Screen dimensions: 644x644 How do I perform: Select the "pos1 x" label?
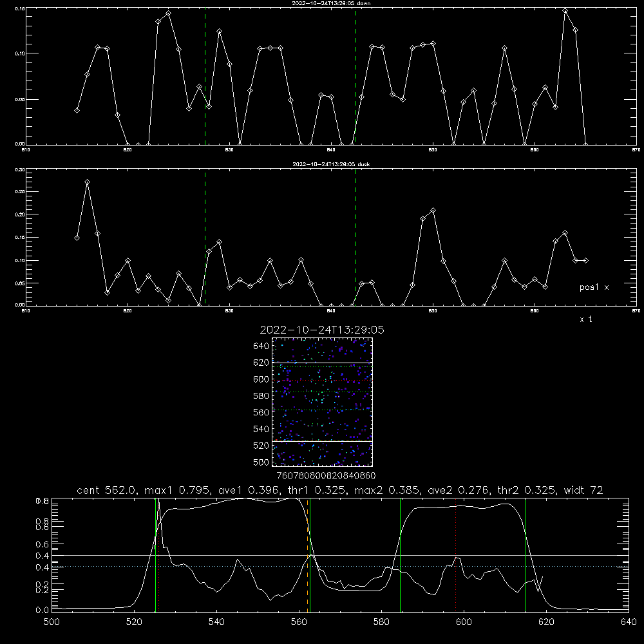pyautogui.click(x=594, y=287)
